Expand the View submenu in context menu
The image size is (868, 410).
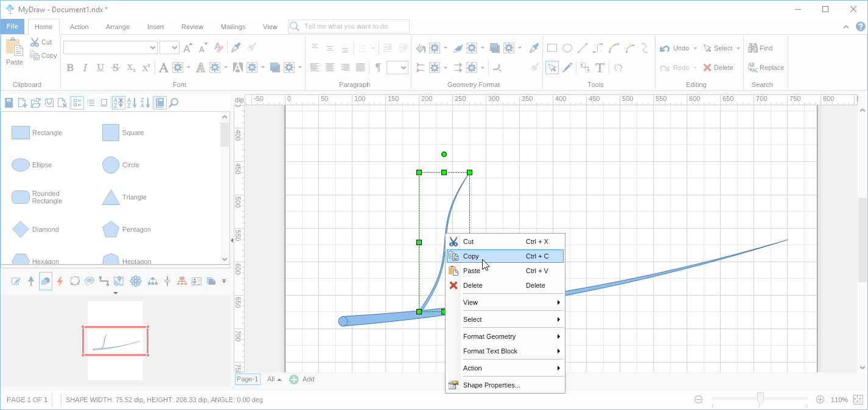click(x=505, y=302)
